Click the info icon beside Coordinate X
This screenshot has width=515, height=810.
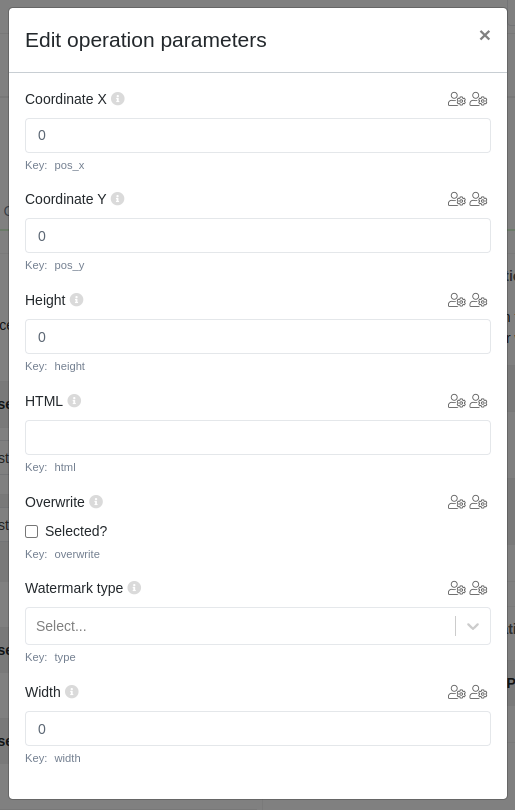pyautogui.click(x=118, y=98)
